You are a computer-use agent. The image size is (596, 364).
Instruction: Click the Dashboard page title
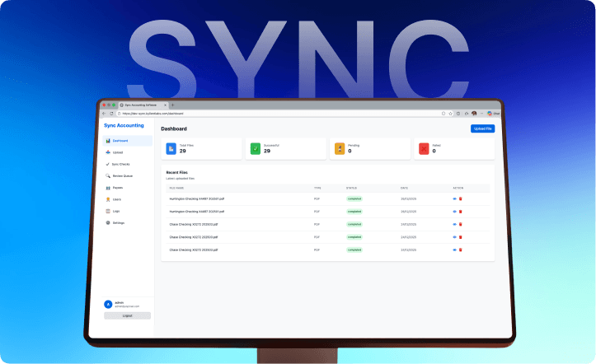(x=174, y=129)
